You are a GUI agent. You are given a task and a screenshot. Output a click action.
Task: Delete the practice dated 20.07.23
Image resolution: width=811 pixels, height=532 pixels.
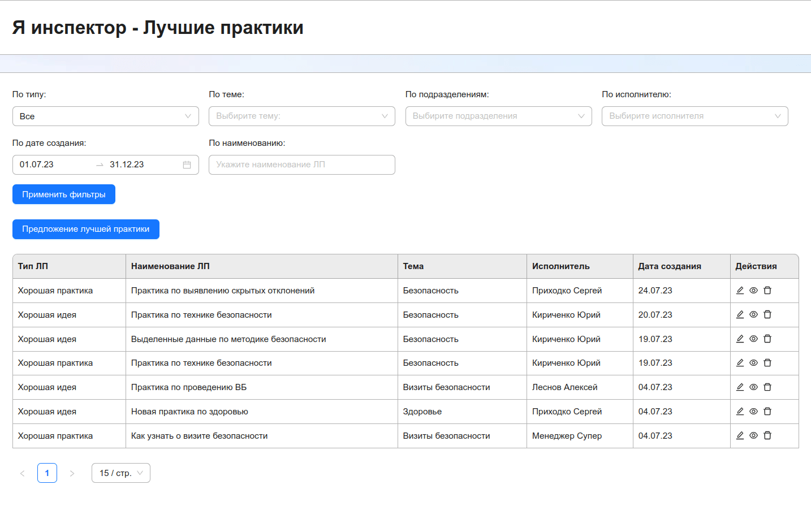tap(767, 315)
